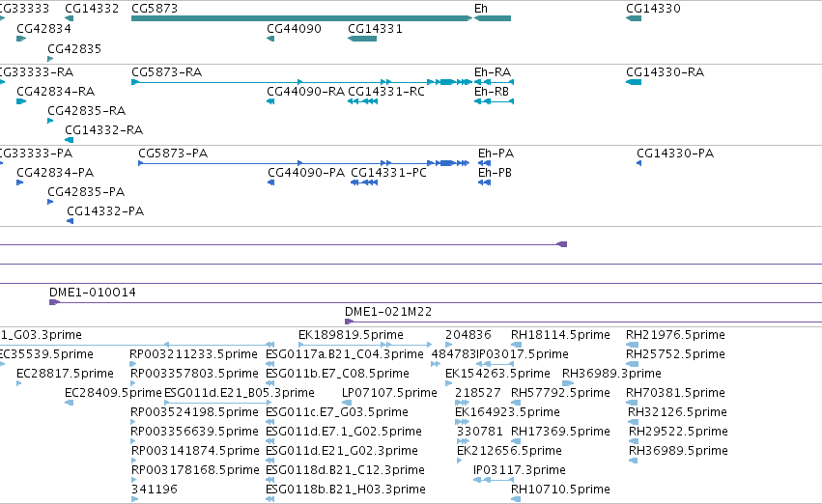Click transcript label CG5873-RA
Viewport: 822px width, 504px height.
click(x=167, y=72)
